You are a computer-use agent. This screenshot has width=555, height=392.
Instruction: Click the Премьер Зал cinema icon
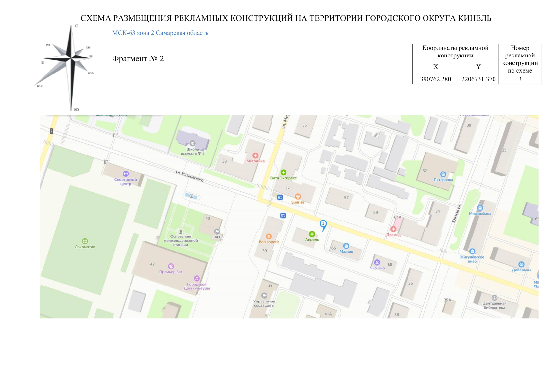(171, 267)
